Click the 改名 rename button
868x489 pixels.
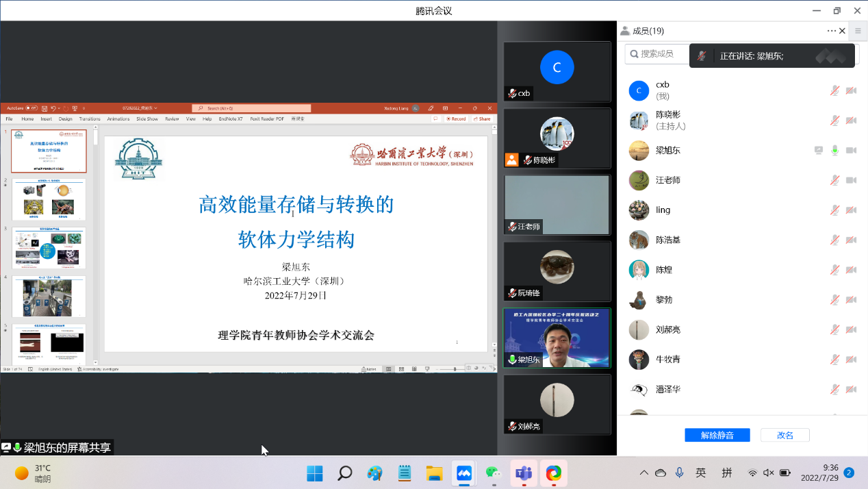(x=784, y=435)
